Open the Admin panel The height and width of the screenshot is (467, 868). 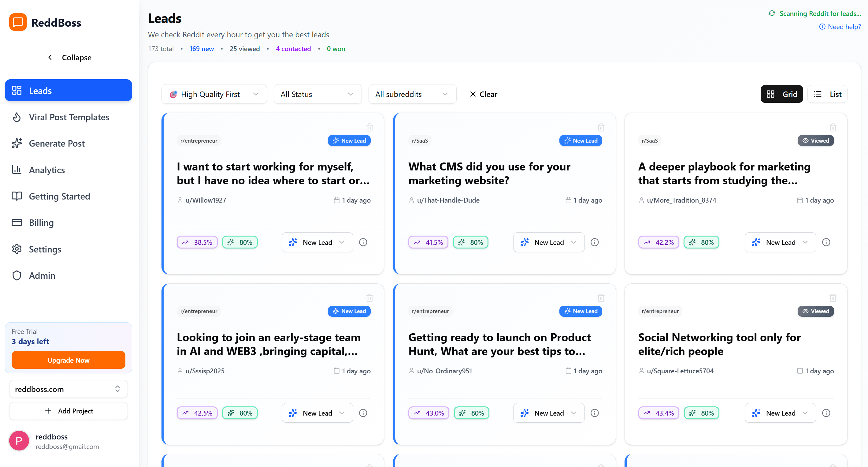pos(42,275)
